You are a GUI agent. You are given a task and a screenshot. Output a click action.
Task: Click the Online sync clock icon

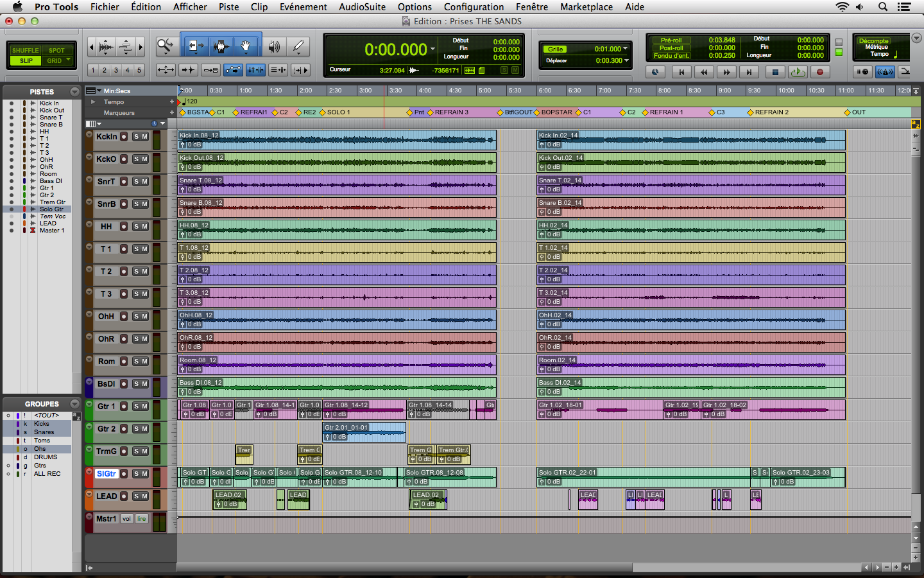(655, 72)
